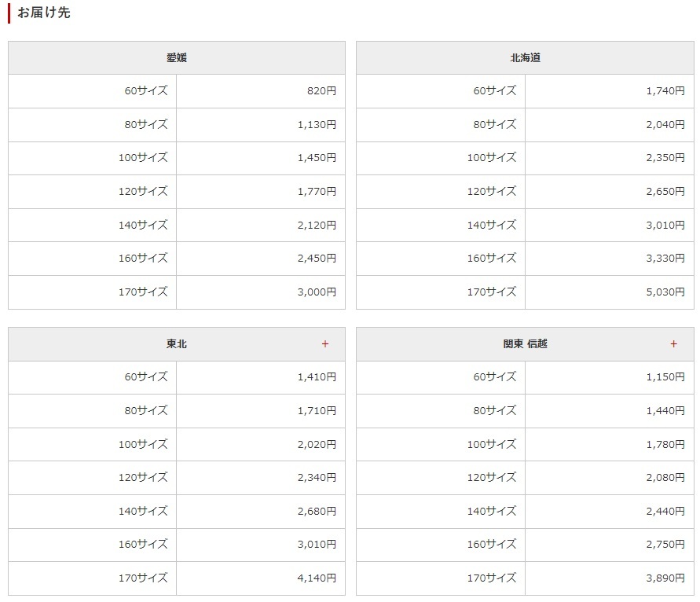
Task: Expand the 関東 信越 plus icon
Action: tap(673, 344)
